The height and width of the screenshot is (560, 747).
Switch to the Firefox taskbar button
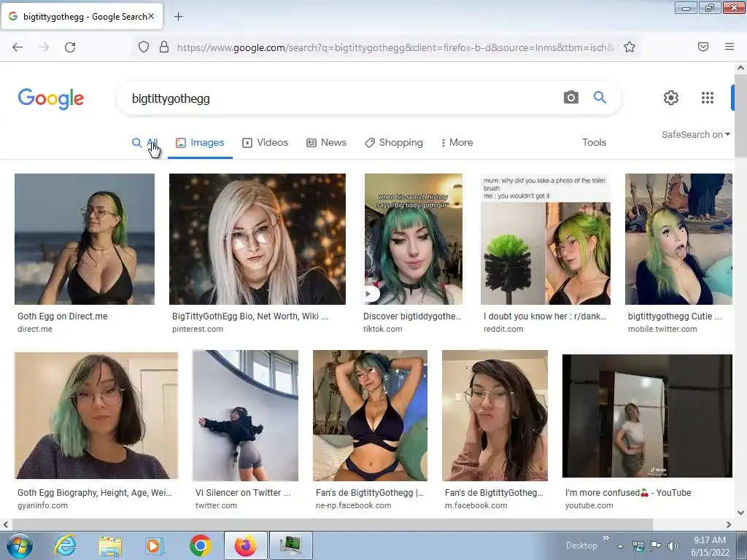pos(245,545)
